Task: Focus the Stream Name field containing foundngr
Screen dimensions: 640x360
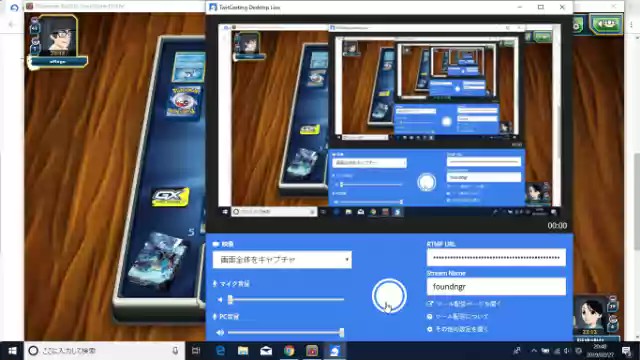Action: (x=496, y=287)
